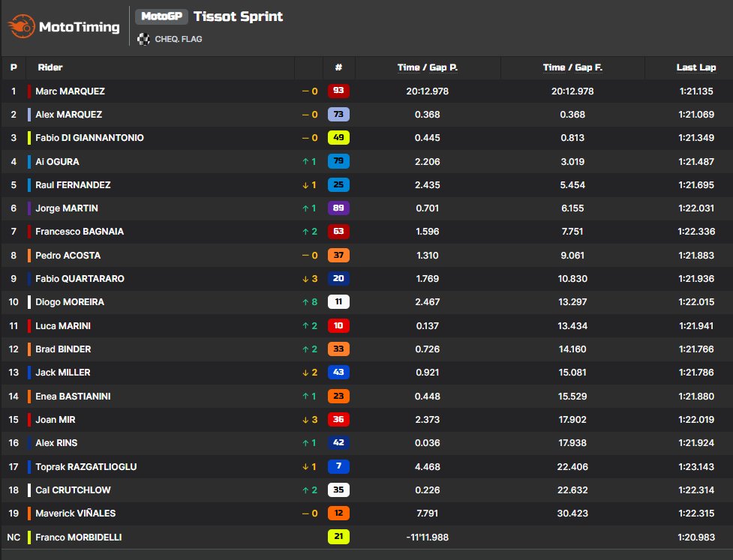Click the Time / Gap P. column header
This screenshot has width=733, height=560.
coord(428,67)
